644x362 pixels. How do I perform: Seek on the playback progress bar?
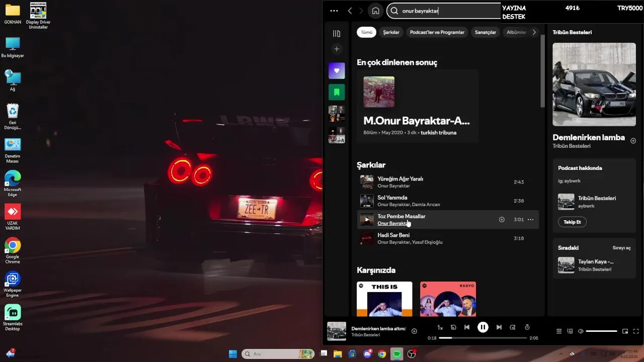click(482, 338)
